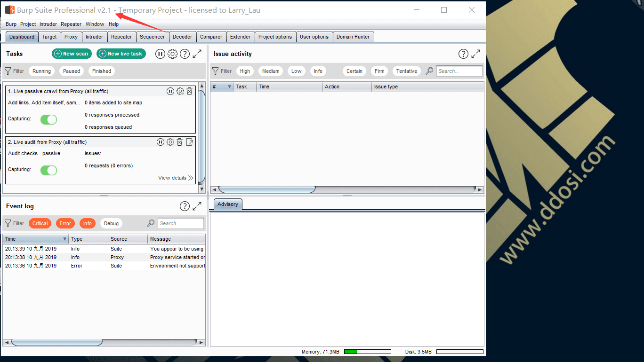Switch to the Proxy tab
The height and width of the screenshot is (362, 644).
click(x=71, y=37)
